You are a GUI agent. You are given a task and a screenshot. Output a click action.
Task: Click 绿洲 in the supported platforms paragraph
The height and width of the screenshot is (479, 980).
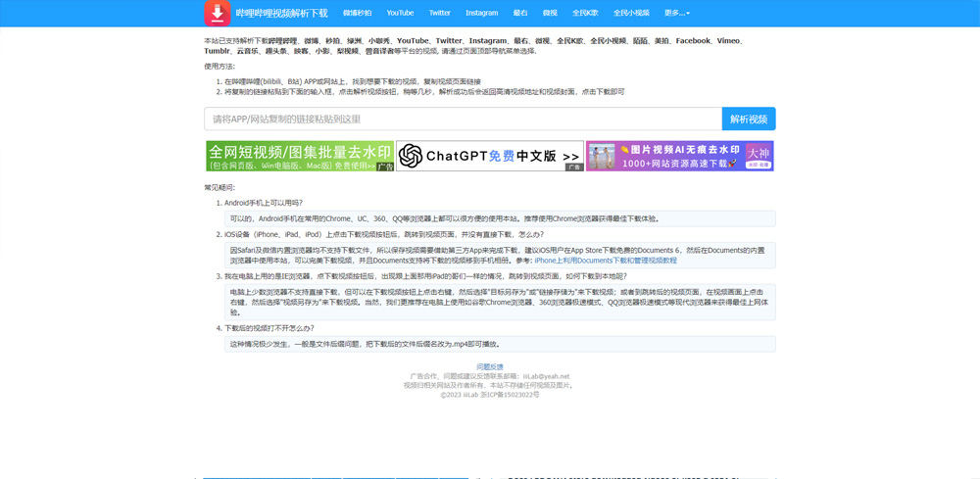[354, 40]
